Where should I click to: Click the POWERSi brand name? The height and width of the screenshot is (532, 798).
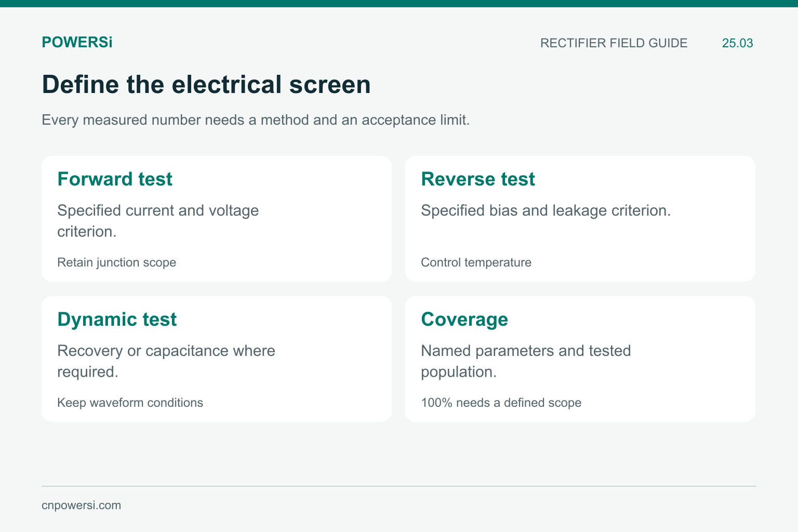tap(77, 43)
